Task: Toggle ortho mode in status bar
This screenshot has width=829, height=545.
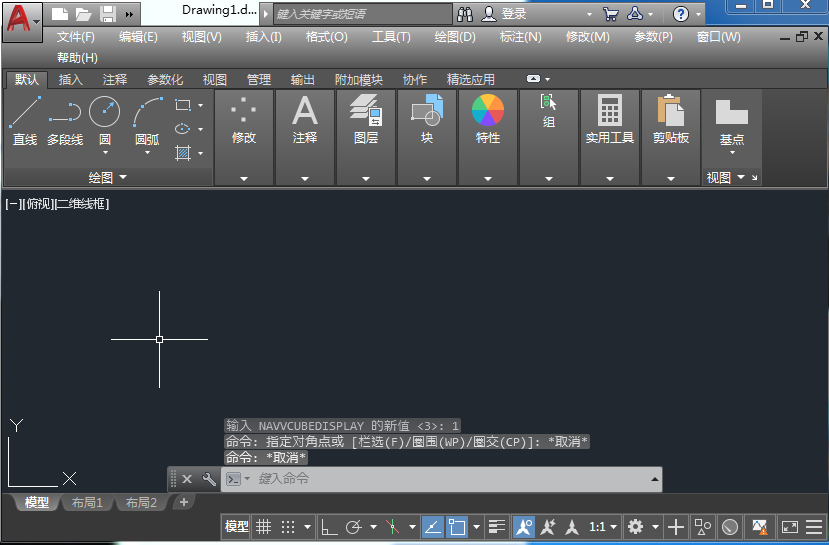Action: (x=329, y=526)
